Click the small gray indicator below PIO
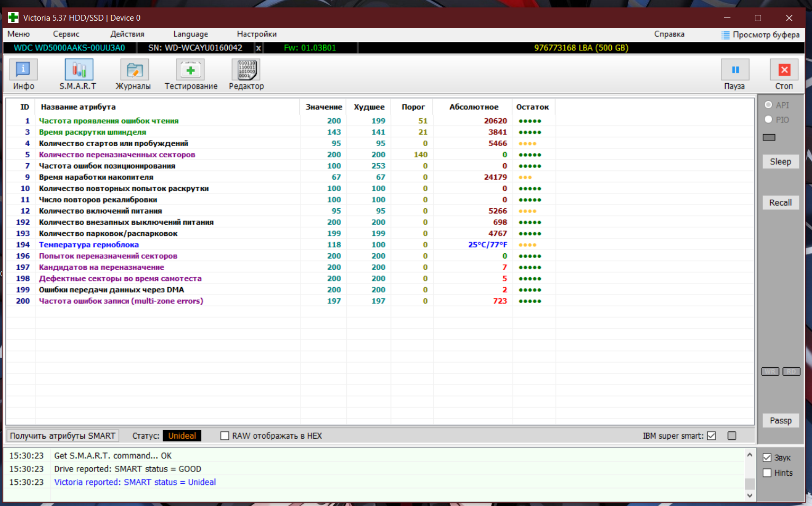812x506 pixels. pos(769,137)
